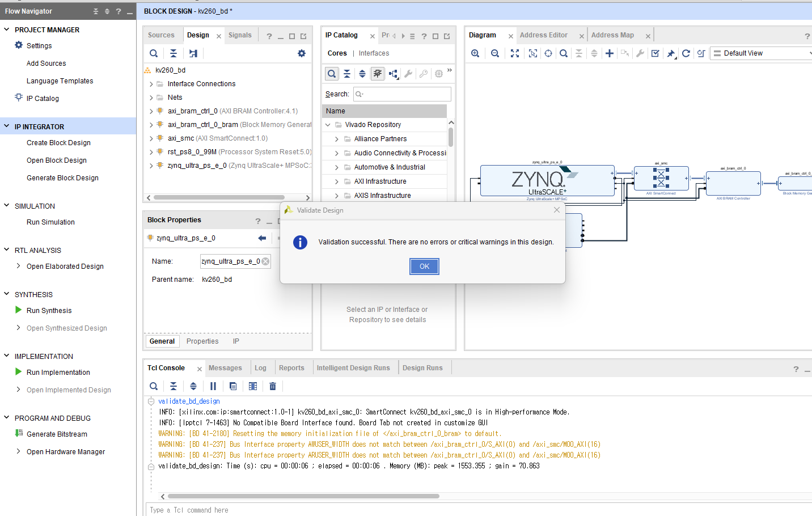The image size is (812, 516).
Task: Click validate design checkmark icon
Action: click(655, 53)
